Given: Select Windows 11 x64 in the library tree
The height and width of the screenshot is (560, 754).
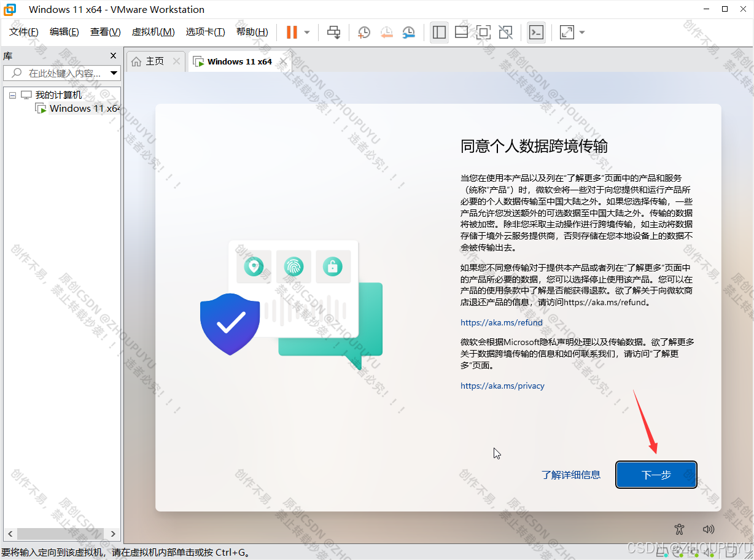Looking at the screenshot, I should coord(85,108).
